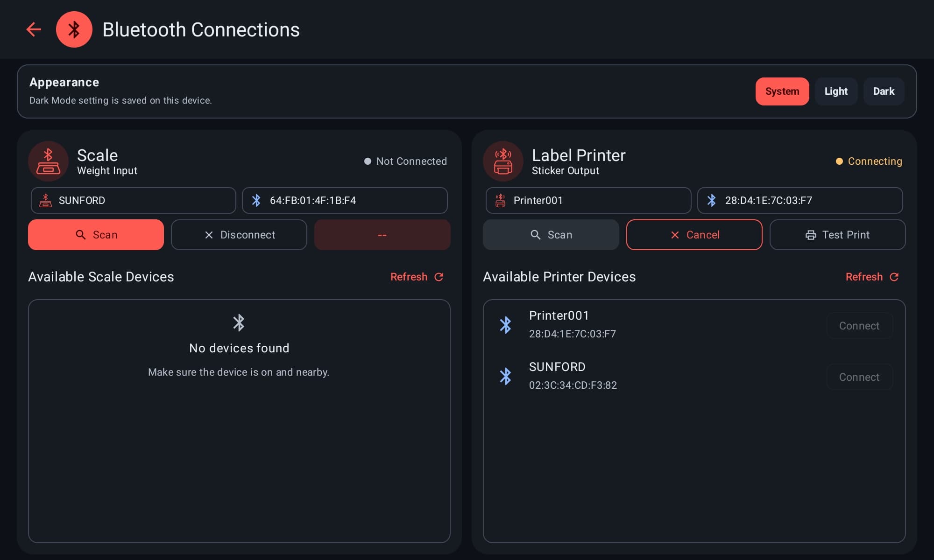Click the No devices found message
Screen dimensions: 934x560
(239, 348)
